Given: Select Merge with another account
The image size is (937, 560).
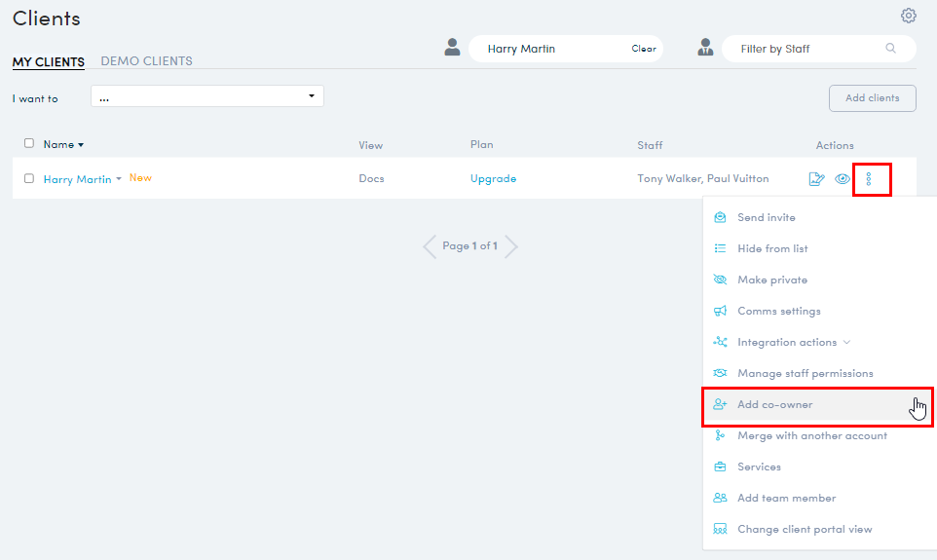Looking at the screenshot, I should tap(811, 435).
